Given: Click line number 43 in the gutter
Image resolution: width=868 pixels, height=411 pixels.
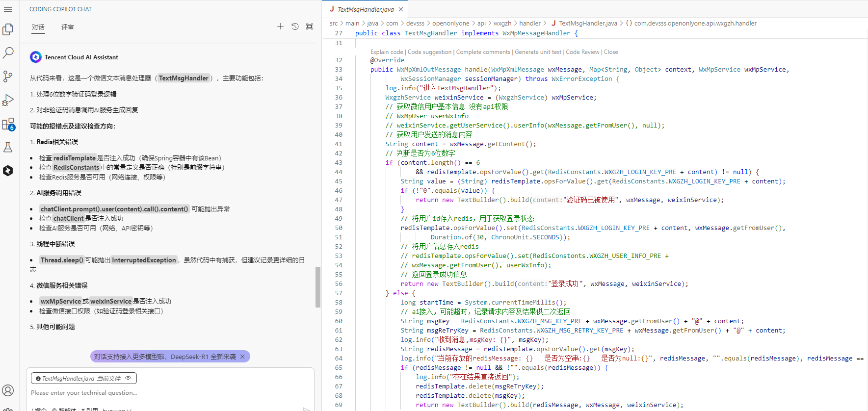Looking at the screenshot, I should click(339, 163).
